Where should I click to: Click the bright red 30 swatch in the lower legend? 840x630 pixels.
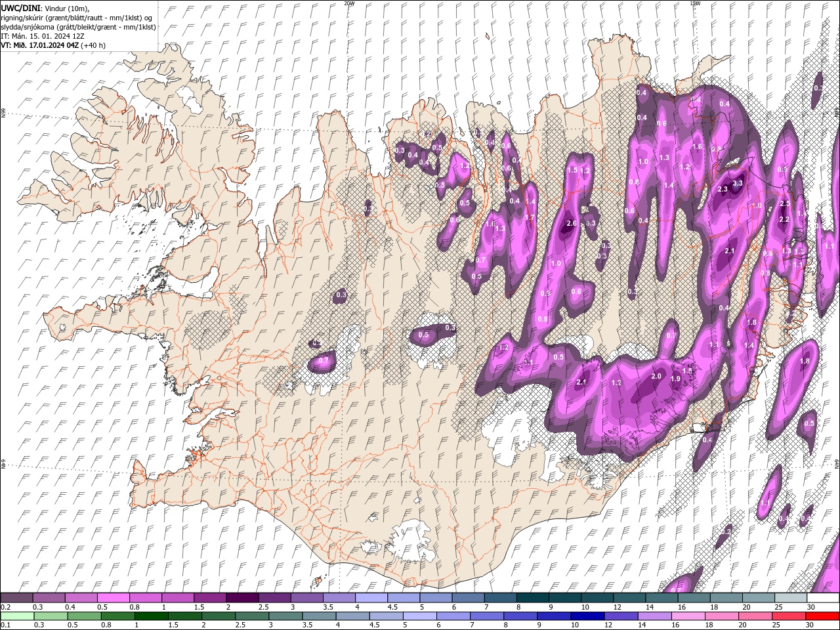click(x=822, y=616)
